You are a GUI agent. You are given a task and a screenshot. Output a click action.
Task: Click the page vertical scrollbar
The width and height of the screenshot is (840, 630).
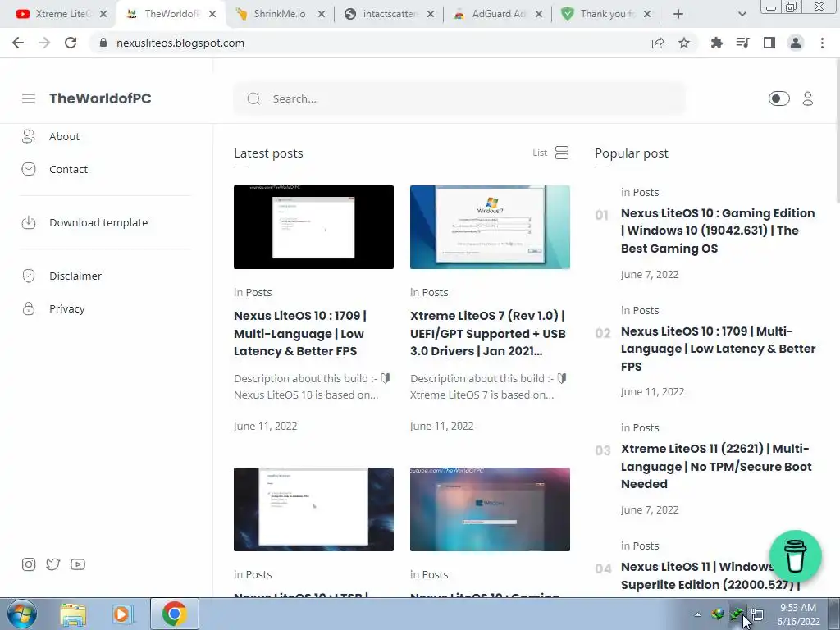(x=836, y=130)
